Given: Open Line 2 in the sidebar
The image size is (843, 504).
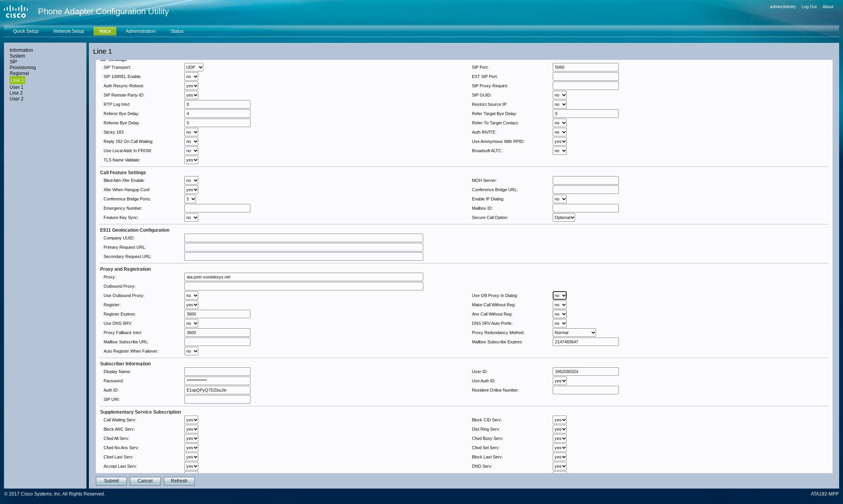Looking at the screenshot, I should pyautogui.click(x=16, y=93).
